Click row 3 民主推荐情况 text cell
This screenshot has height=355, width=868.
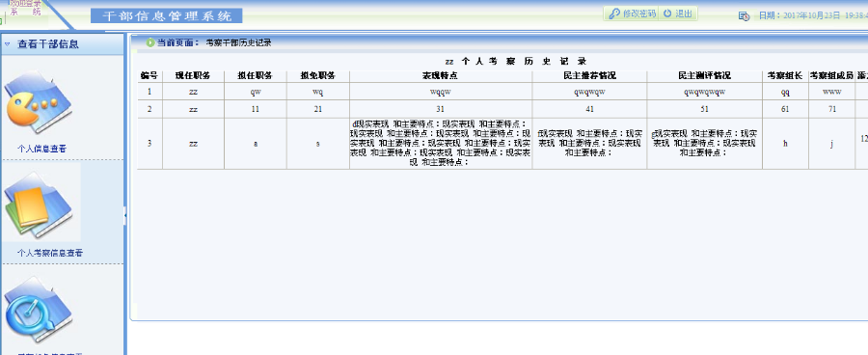click(589, 144)
